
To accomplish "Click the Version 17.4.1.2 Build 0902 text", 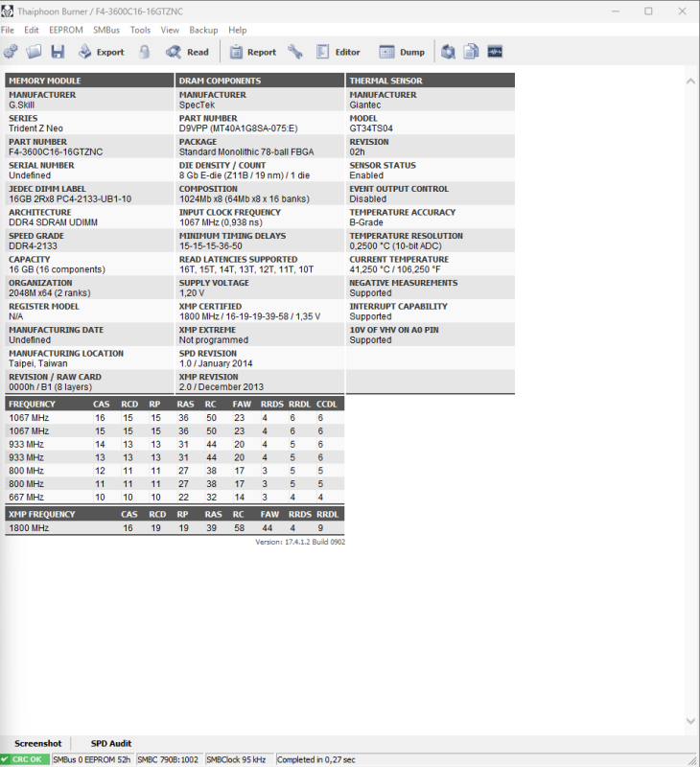I will (300, 542).
